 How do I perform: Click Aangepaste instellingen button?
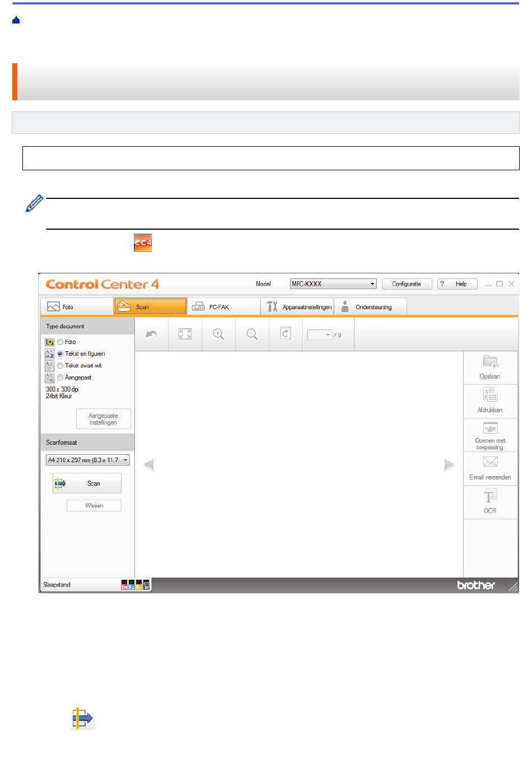104,419
